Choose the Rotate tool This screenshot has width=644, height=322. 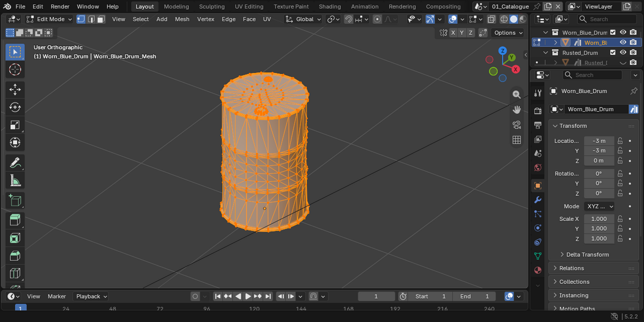15,107
